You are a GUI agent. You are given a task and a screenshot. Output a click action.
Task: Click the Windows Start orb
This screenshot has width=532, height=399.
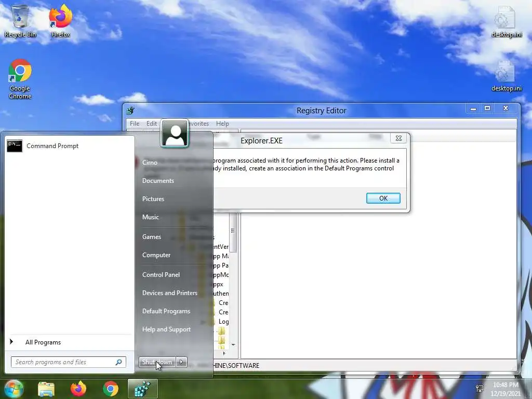click(x=14, y=389)
